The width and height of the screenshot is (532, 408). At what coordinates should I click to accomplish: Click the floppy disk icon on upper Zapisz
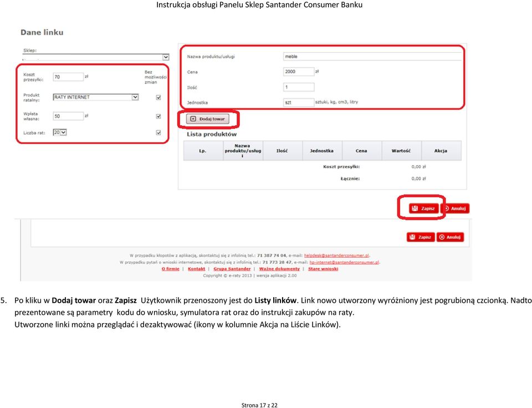tap(415, 208)
